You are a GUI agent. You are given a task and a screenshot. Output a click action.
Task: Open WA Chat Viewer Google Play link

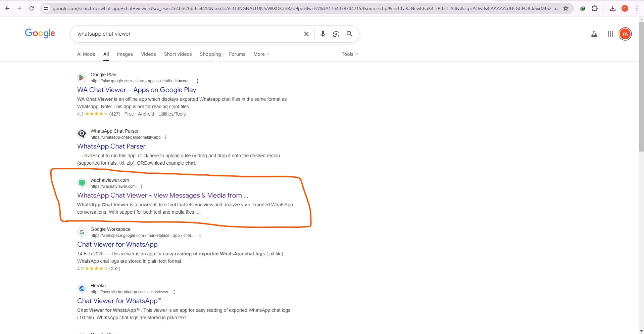[137, 90]
